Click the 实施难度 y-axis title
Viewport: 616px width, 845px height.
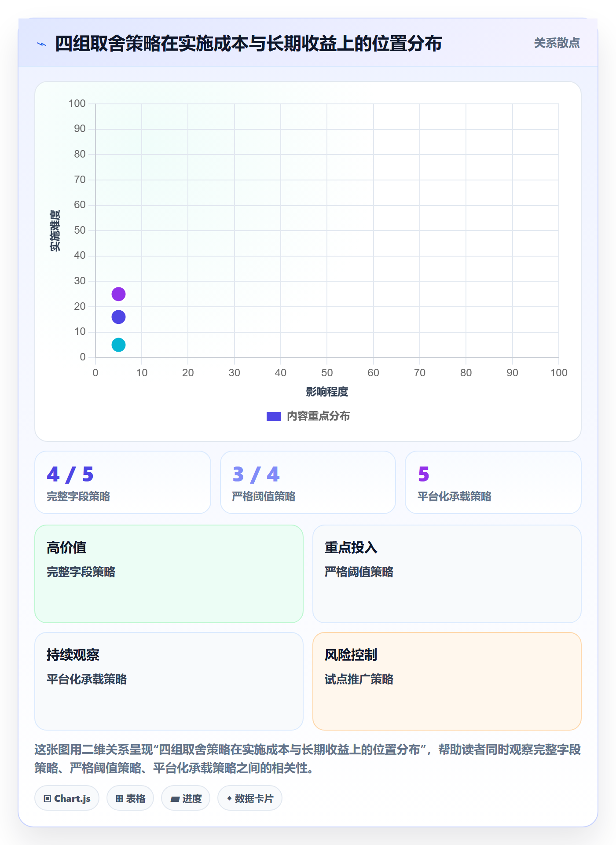click(55, 231)
